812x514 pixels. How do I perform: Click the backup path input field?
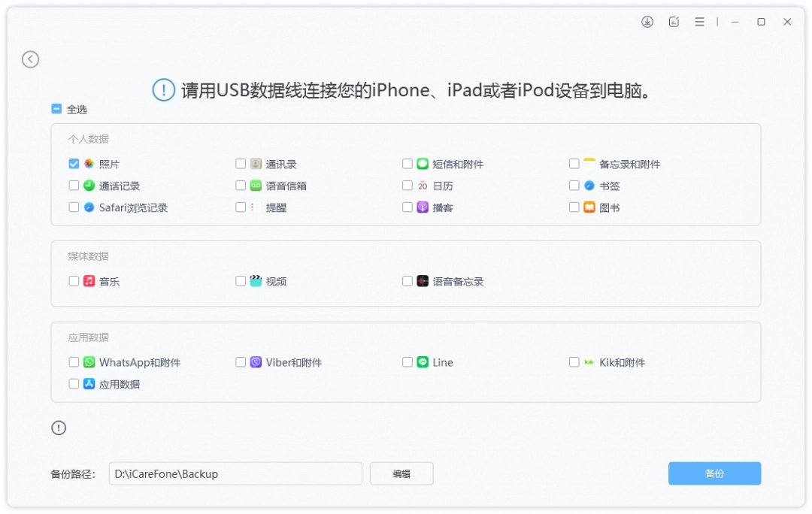236,473
